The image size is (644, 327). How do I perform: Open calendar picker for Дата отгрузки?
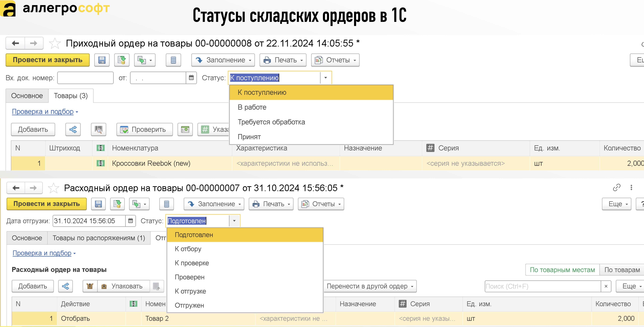[131, 221]
